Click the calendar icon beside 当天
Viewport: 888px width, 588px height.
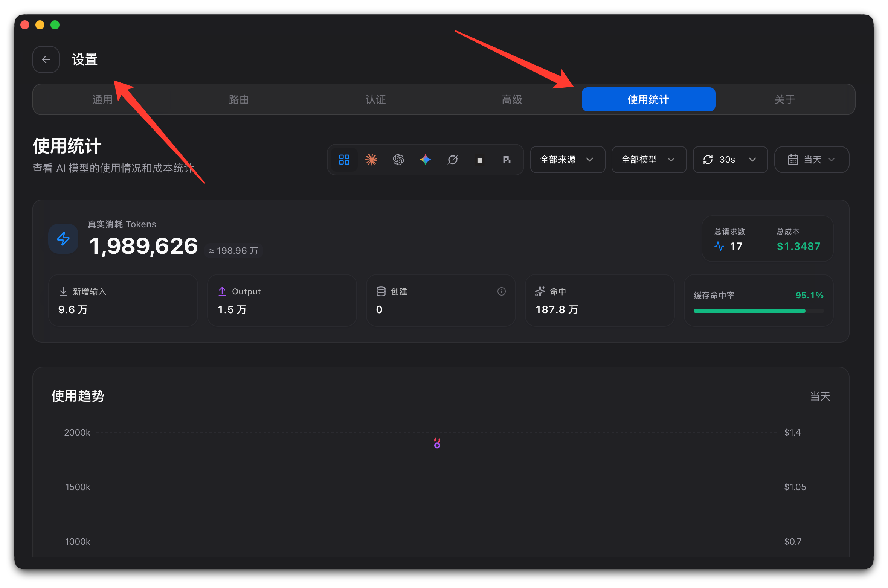pos(793,160)
